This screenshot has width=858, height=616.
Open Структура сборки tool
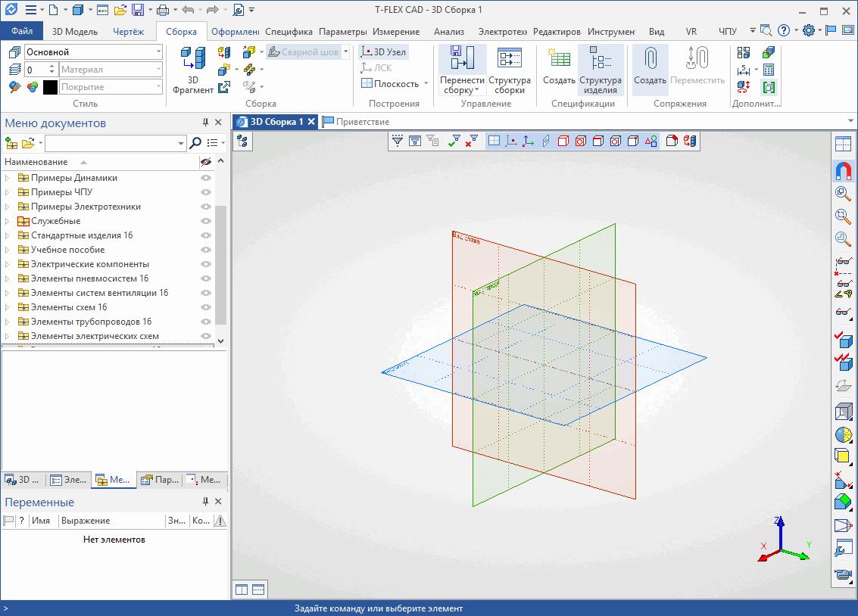click(x=509, y=69)
